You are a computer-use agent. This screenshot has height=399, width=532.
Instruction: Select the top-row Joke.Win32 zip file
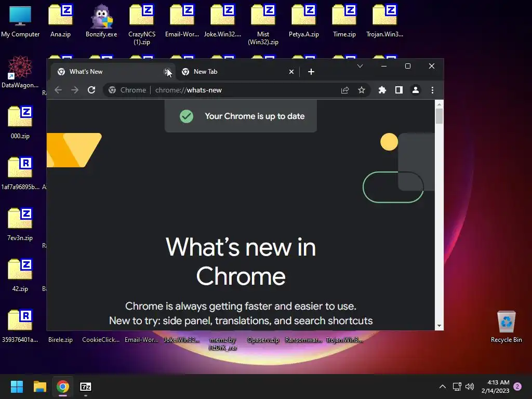click(x=222, y=20)
